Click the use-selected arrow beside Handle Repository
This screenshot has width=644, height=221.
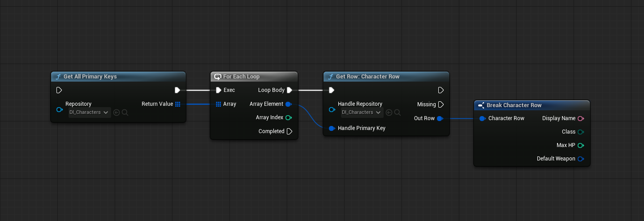coord(389,113)
